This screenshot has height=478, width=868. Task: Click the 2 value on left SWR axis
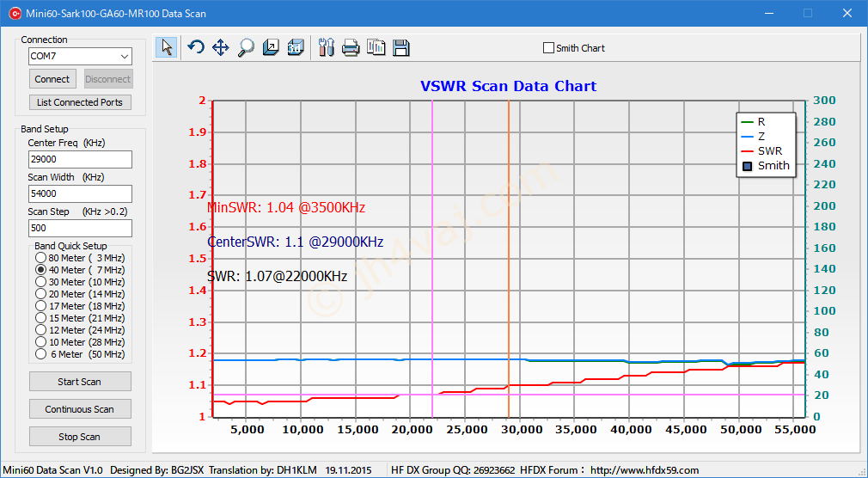coord(202,101)
